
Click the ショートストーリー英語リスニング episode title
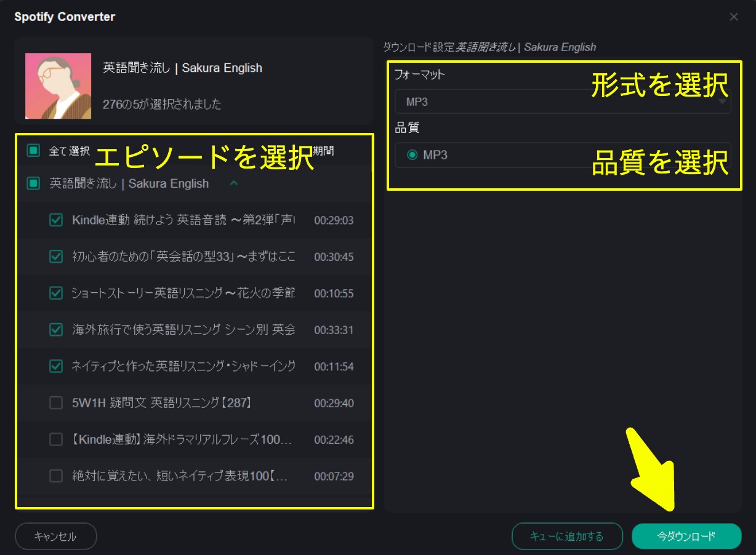(x=183, y=293)
